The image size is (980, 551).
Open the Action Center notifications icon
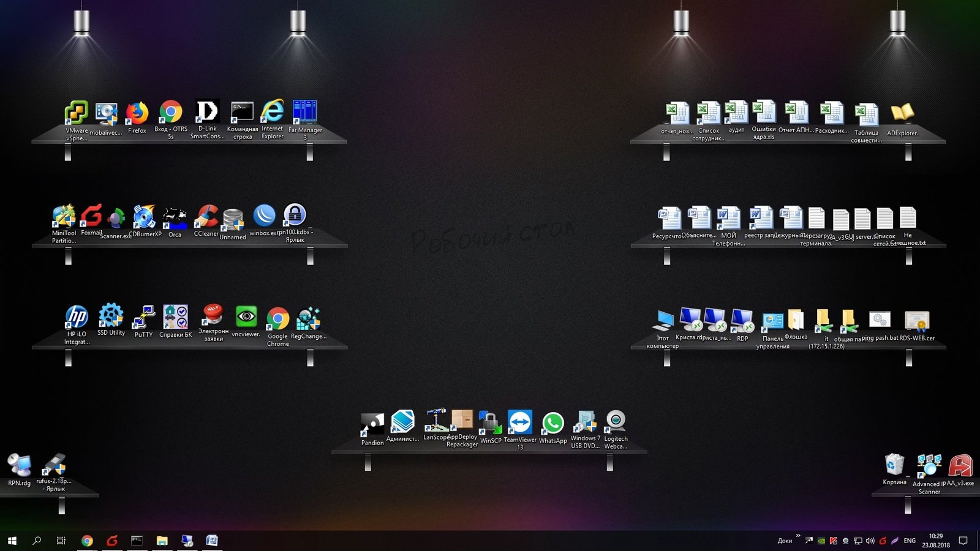click(963, 541)
